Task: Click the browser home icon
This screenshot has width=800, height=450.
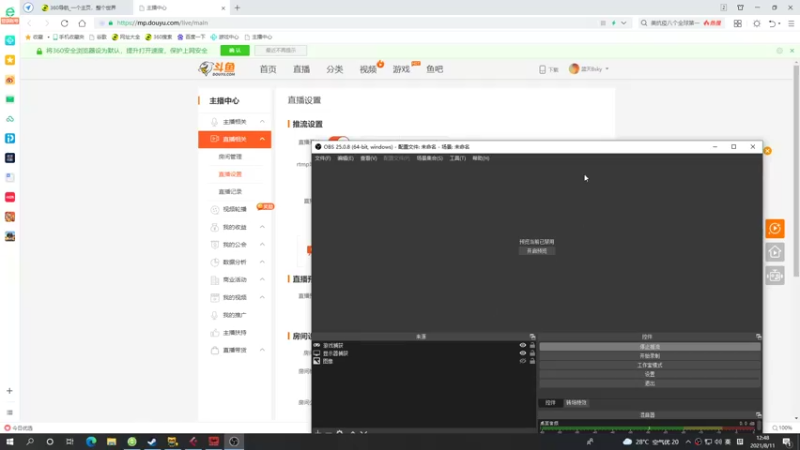Action: [x=82, y=23]
